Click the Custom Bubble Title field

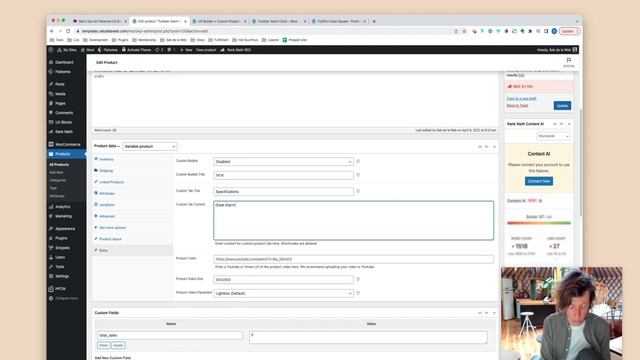[283, 175]
